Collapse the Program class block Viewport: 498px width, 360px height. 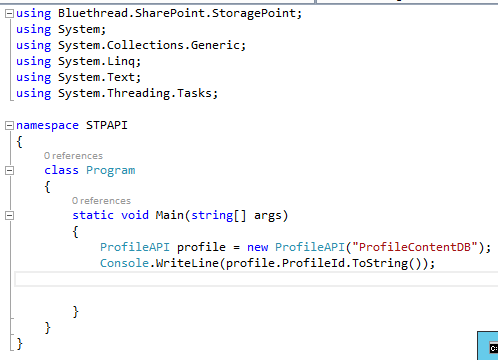(9, 171)
